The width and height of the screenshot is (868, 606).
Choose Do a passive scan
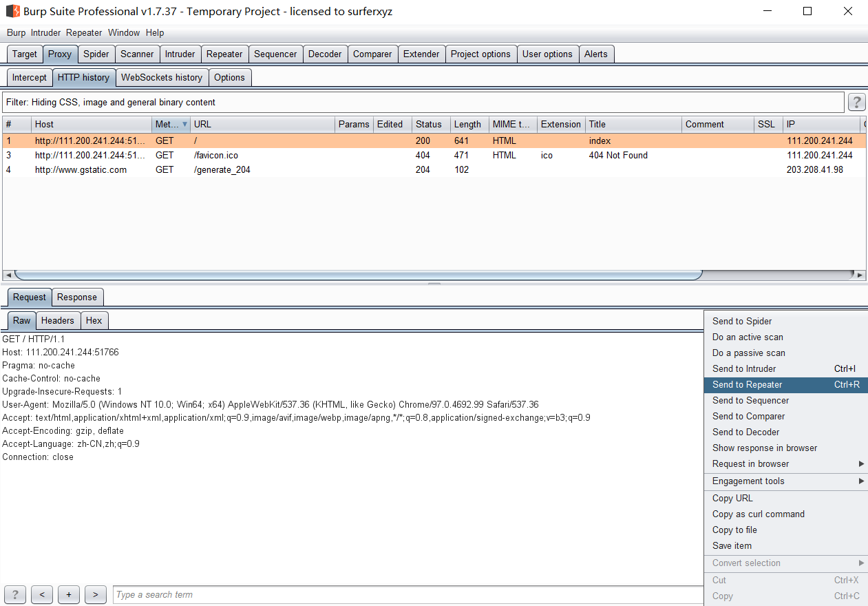pos(785,353)
